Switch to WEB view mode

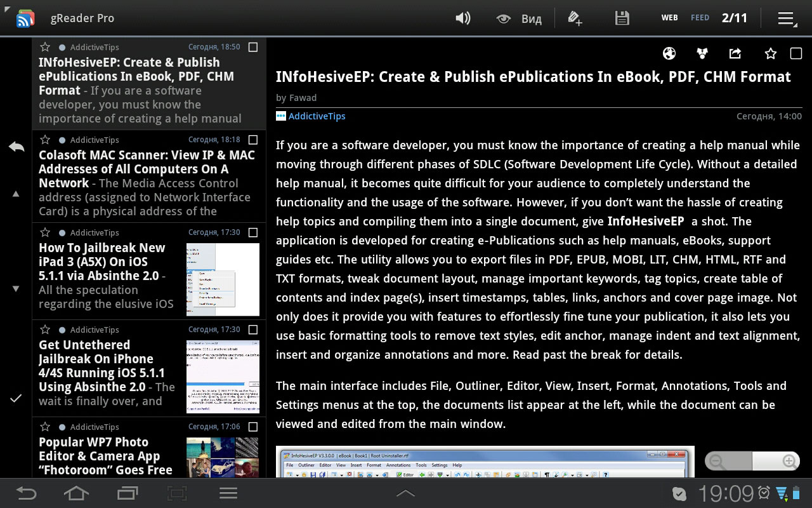(x=670, y=18)
